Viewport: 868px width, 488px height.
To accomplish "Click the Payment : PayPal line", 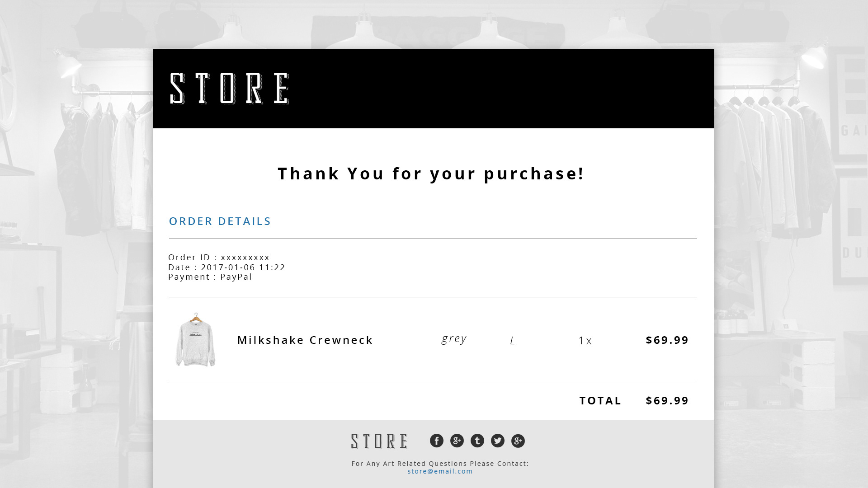I will pyautogui.click(x=210, y=277).
